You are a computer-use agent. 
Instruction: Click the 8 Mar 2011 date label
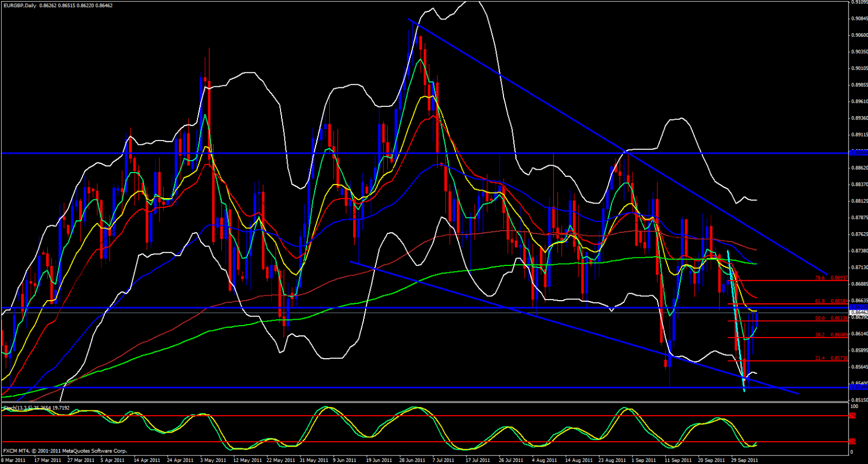[x=13, y=460]
